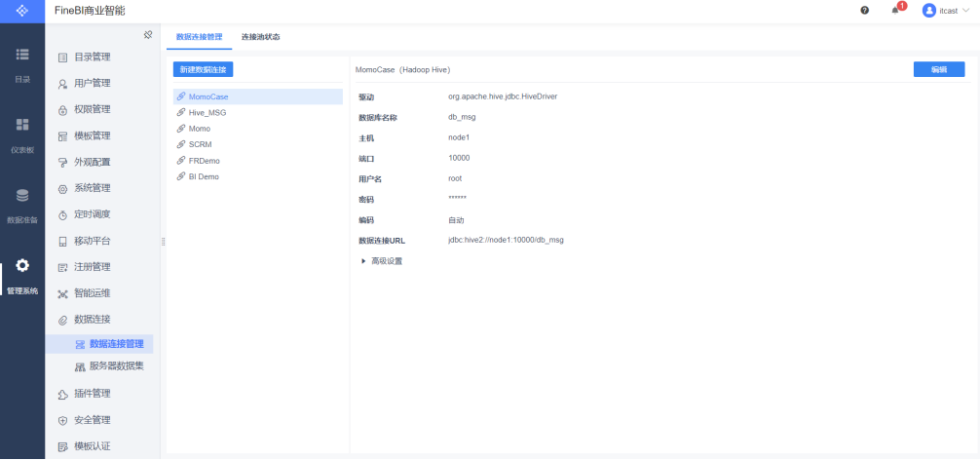980x460 pixels.
Task: Open the 数据准备 data preparation icon
Action: click(x=21, y=196)
